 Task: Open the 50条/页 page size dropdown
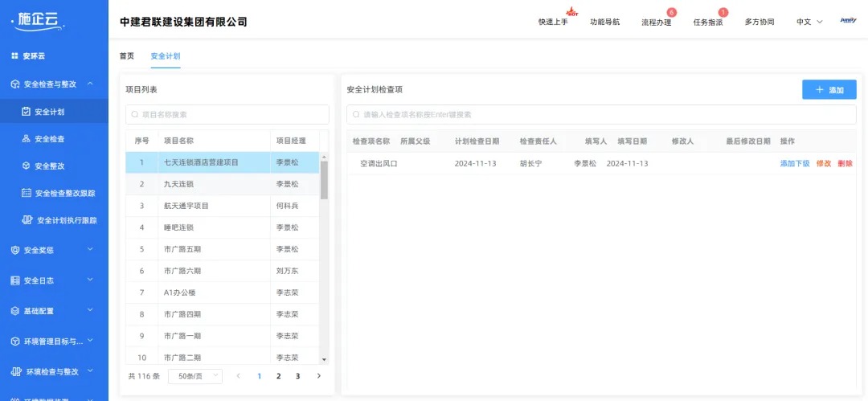pyautogui.click(x=194, y=376)
